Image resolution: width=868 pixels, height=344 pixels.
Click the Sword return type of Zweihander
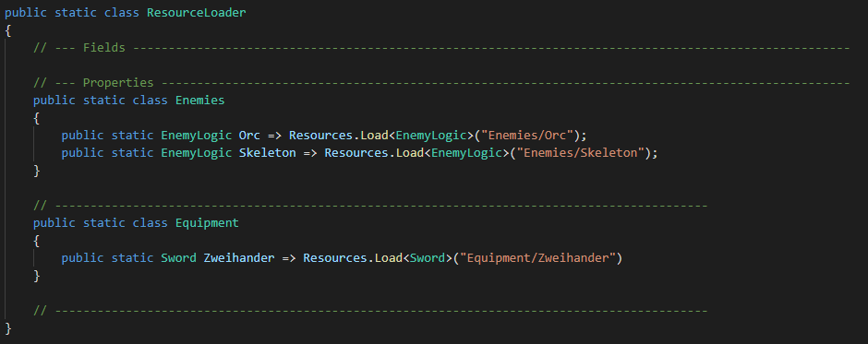tap(178, 258)
